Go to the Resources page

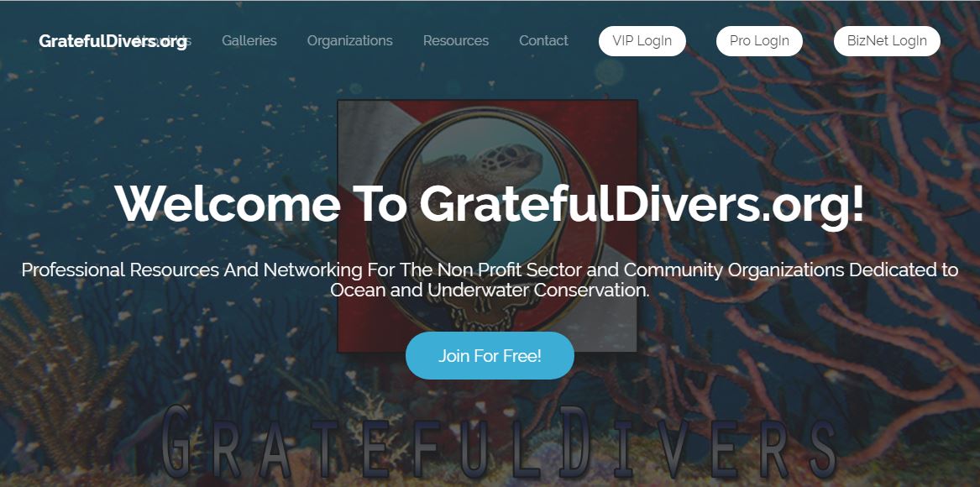click(x=456, y=40)
